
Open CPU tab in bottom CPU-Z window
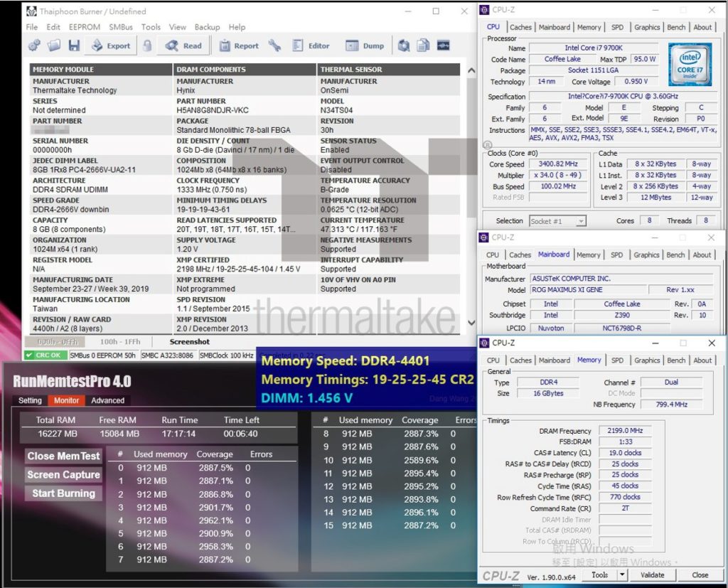[493, 360]
